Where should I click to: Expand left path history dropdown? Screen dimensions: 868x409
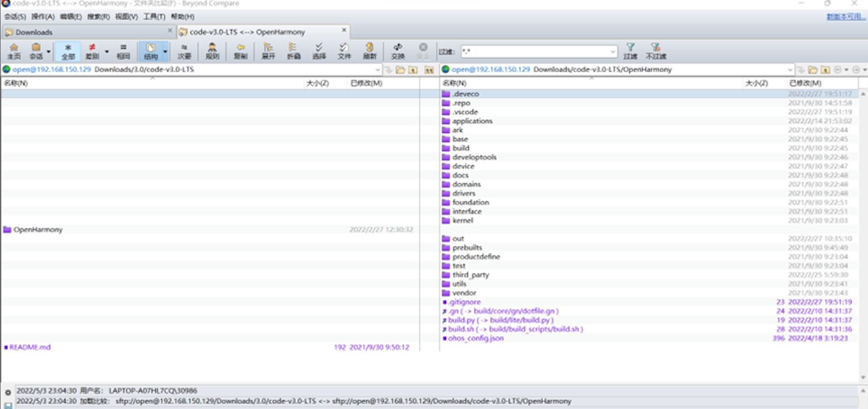[377, 70]
